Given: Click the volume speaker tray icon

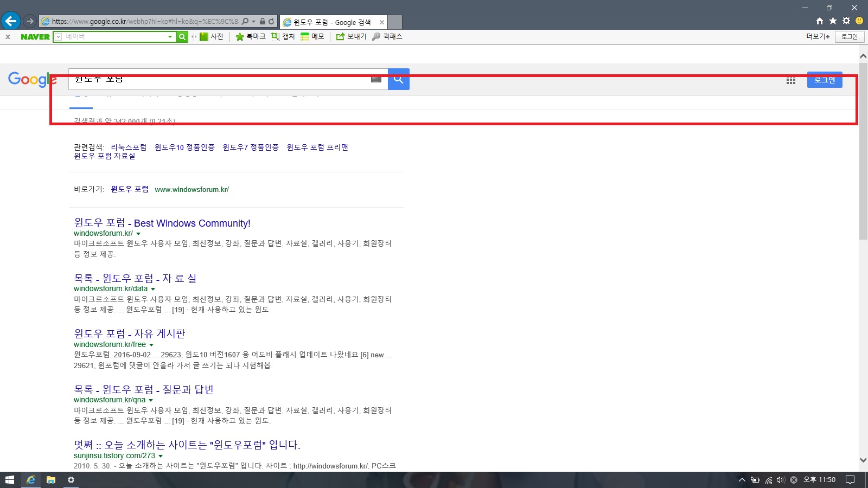Looking at the screenshot, I should coord(781,480).
